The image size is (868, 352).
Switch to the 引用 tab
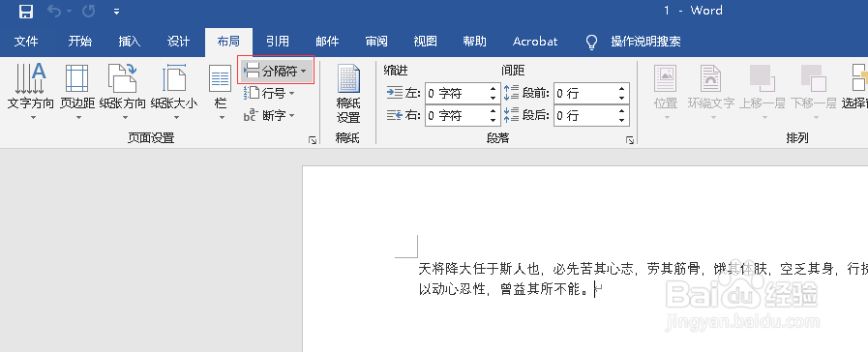278,42
